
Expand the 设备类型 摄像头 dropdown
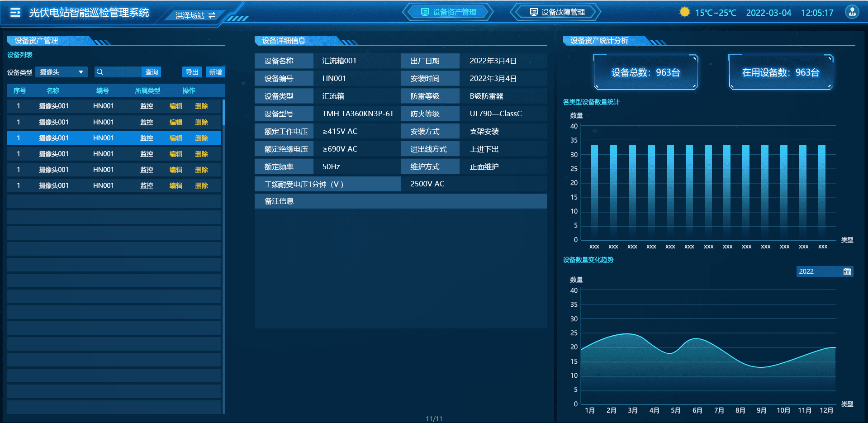[x=61, y=72]
